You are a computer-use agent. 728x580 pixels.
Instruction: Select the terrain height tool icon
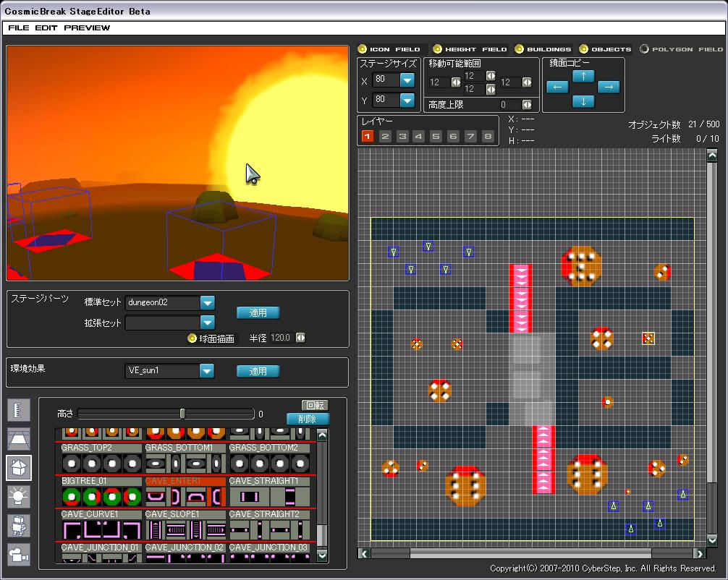pos(19,439)
